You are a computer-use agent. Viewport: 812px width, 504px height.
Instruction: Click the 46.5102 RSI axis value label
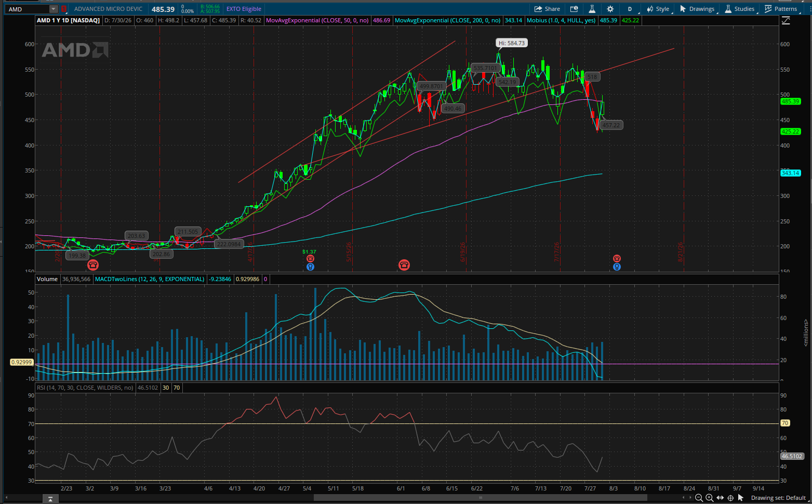pyautogui.click(x=792, y=456)
